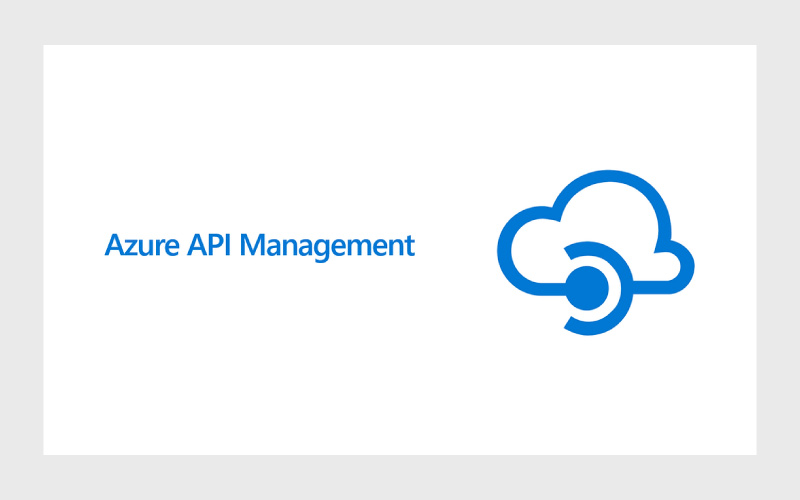Select the word "Azure" in the title
Image resolution: width=800 pixels, height=500 pixels.
(x=142, y=245)
